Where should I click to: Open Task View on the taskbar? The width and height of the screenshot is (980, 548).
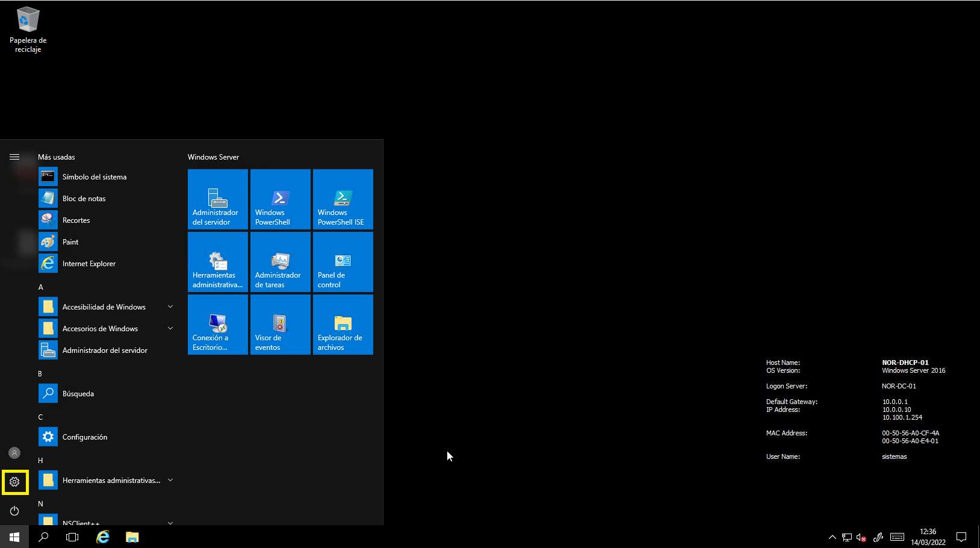(72, 537)
